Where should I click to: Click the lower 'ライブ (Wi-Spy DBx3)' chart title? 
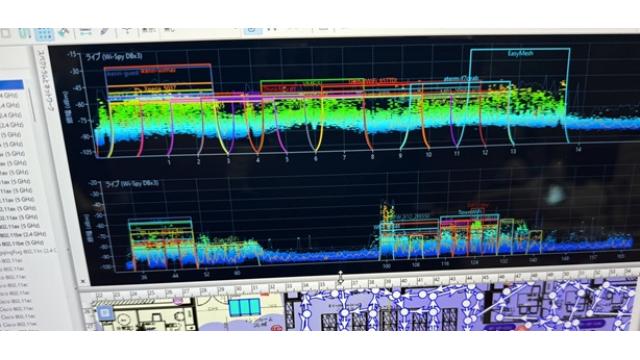pyautogui.click(x=132, y=184)
